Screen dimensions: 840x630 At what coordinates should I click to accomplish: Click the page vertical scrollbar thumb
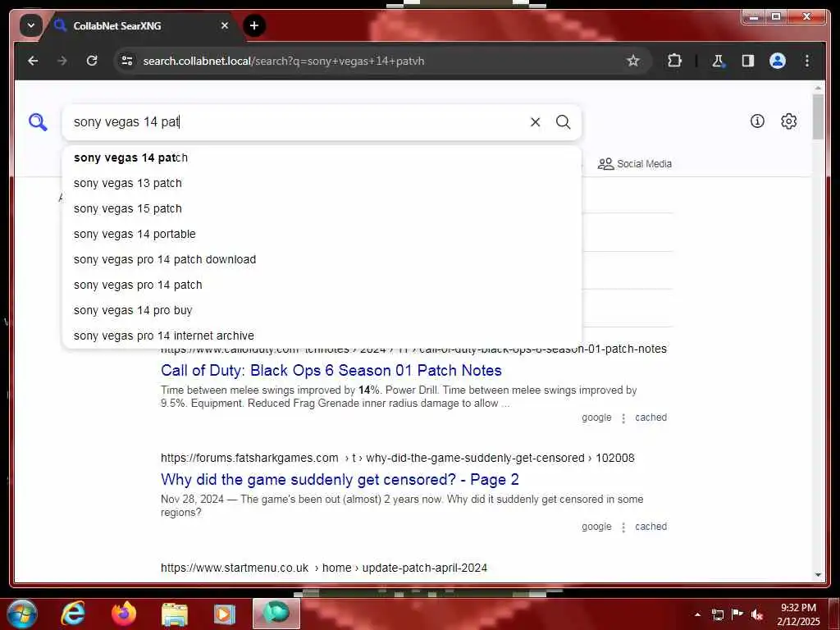818,116
